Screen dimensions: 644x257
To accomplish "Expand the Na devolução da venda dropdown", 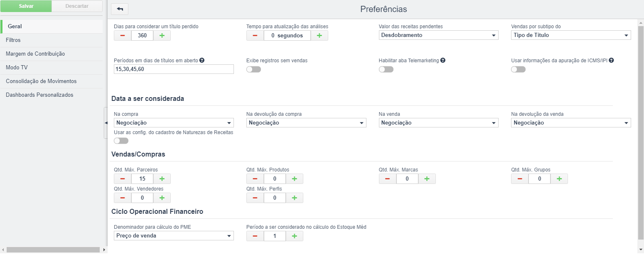I will point(571,123).
